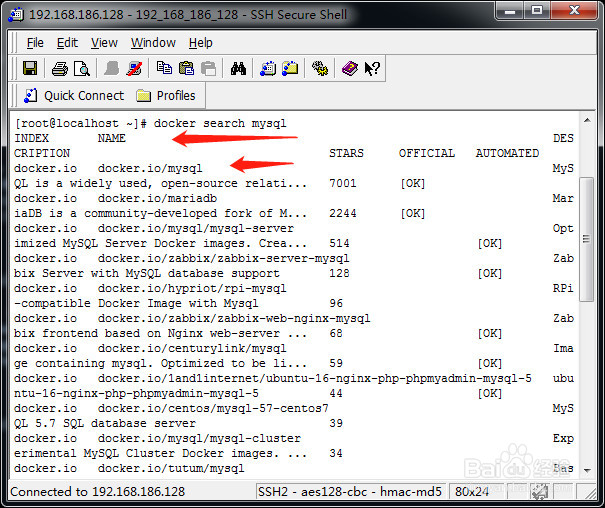Image resolution: width=605 pixels, height=508 pixels.
Task: Click the grayed Paste Selection icon
Action: [x=209, y=69]
